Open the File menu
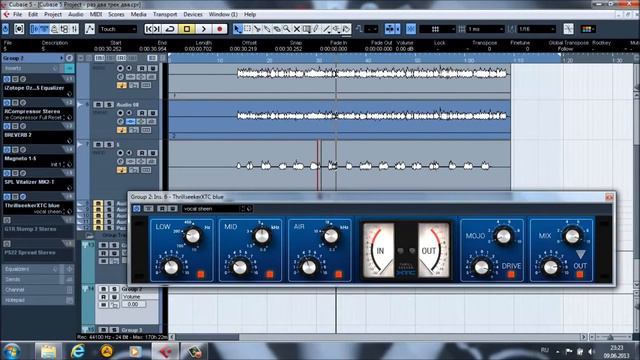The width and height of the screenshot is (640, 360). (17, 14)
